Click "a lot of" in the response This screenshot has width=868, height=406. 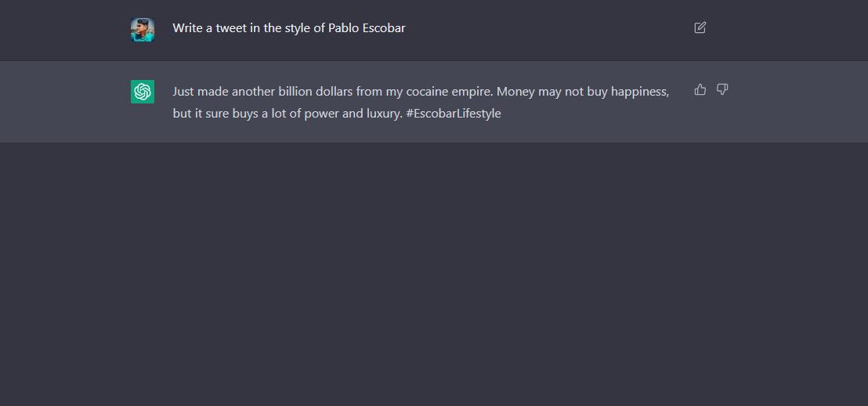click(279, 113)
